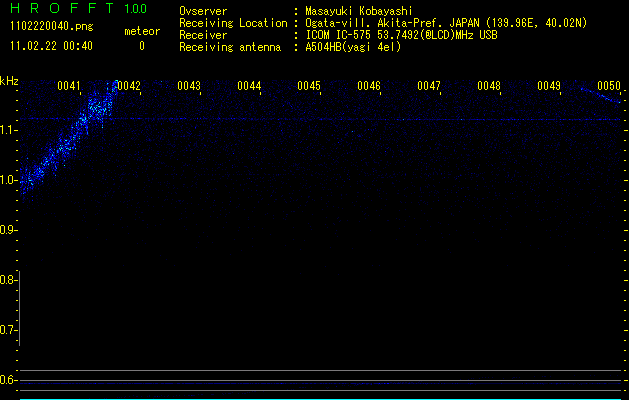
Task: Click the kHz axis unit label
Action: coord(9,81)
